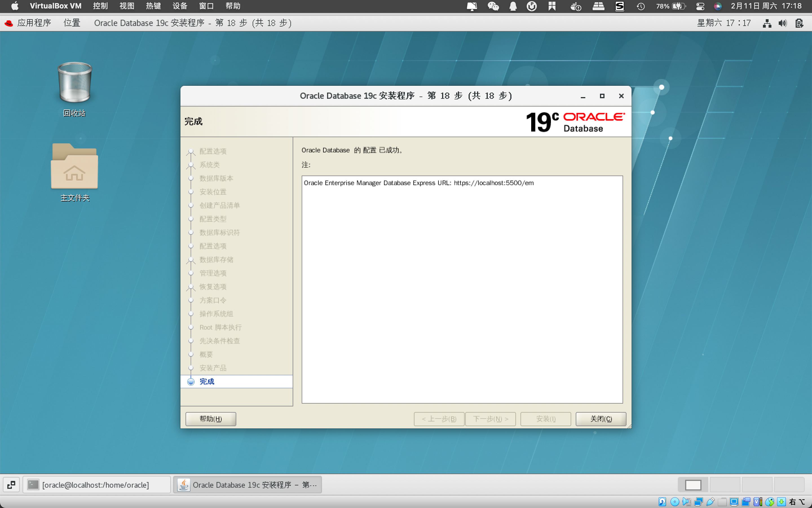Click the 关闭(C) button to finish installer

click(601, 419)
